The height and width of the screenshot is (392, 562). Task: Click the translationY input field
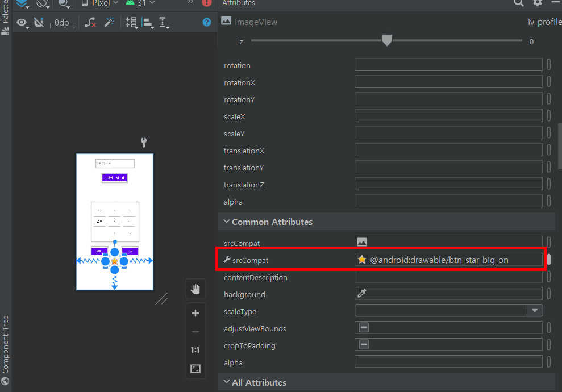[448, 167]
